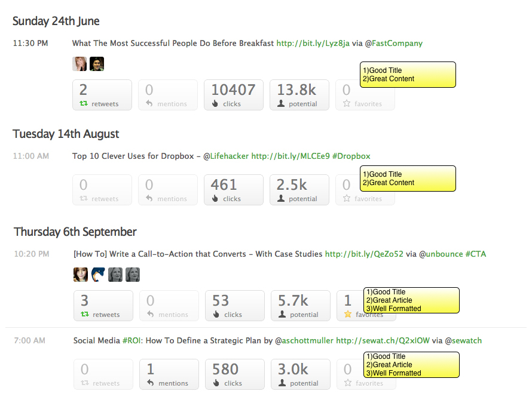Click the red-haired woman avatar

point(81,275)
